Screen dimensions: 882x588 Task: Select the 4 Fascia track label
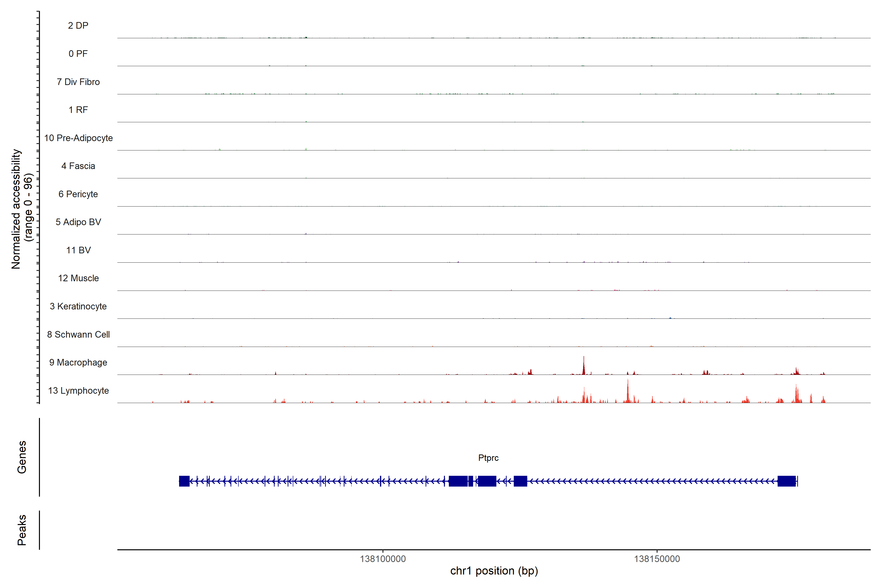click(78, 166)
